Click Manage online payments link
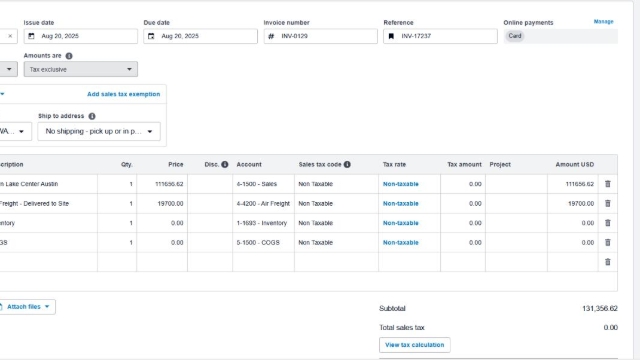Image resolution: width=640 pixels, height=360 pixels. click(603, 22)
